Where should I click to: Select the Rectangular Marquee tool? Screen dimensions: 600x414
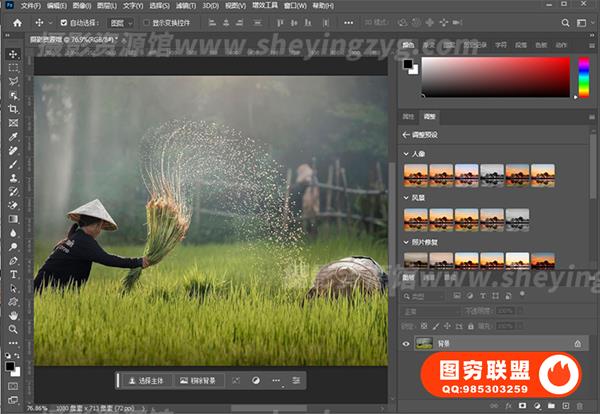click(x=13, y=68)
